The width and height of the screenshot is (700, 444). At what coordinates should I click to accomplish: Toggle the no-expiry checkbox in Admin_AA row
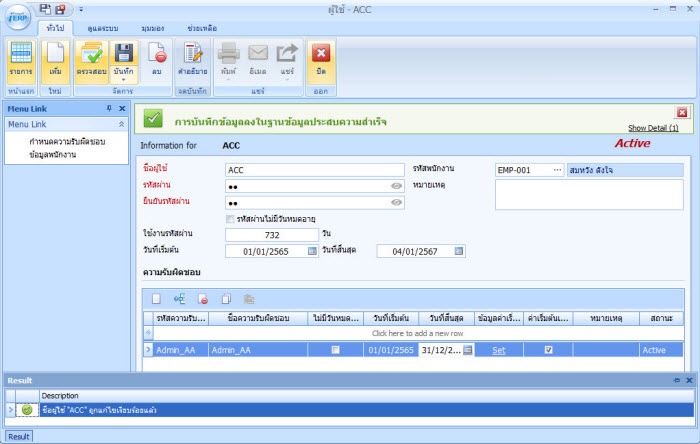point(335,350)
